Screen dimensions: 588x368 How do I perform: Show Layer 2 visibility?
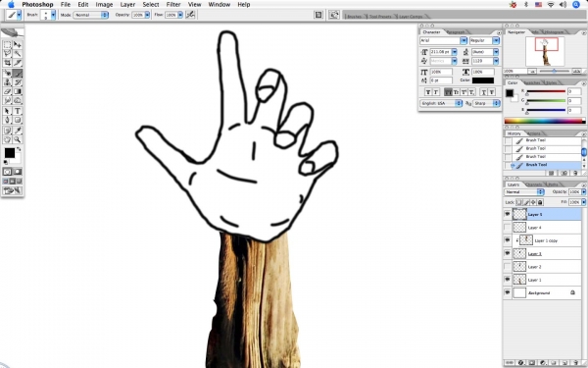click(x=508, y=267)
